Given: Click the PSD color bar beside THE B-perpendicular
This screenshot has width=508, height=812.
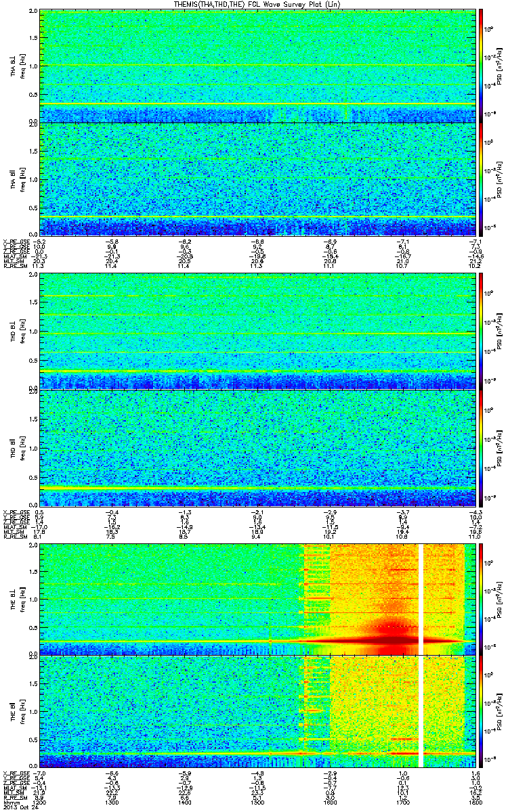Looking at the screenshot, I should coord(481,600).
